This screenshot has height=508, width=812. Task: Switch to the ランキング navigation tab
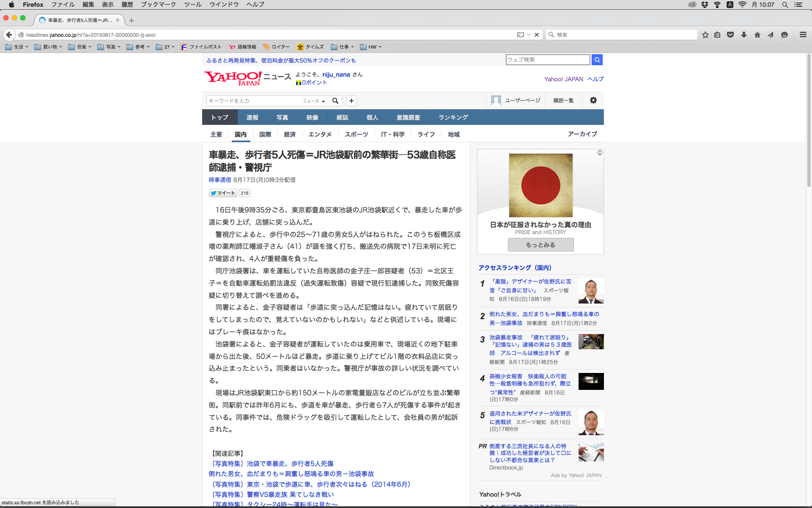453,117
